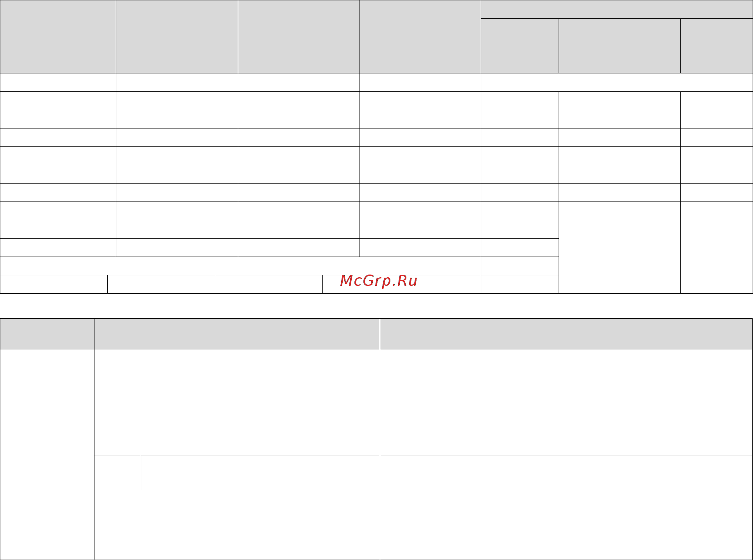Select the third gray header cell of upper table
The height and width of the screenshot is (560, 753).
(x=299, y=37)
